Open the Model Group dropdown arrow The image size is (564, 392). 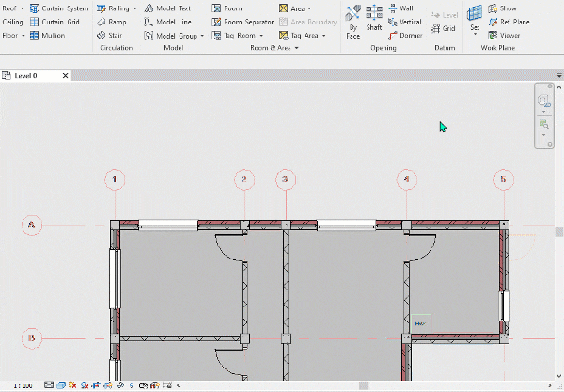202,36
